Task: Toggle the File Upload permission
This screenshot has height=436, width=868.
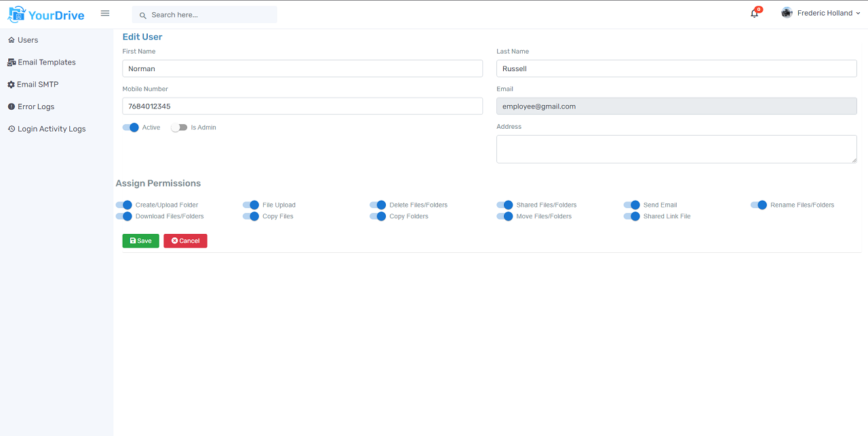Action: (x=251, y=205)
